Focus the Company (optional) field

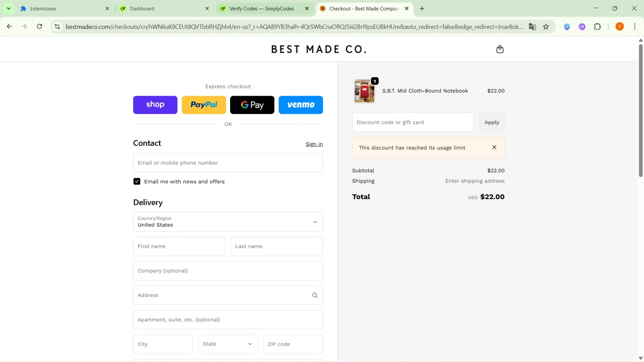pyautogui.click(x=228, y=271)
